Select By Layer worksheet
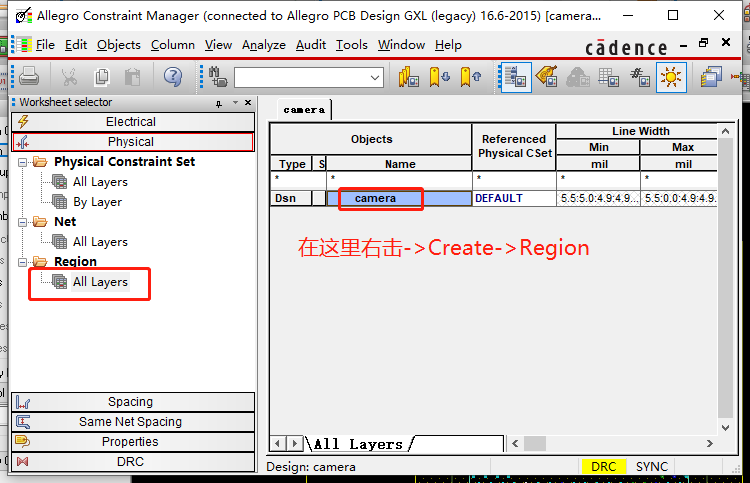This screenshot has height=483, width=750. click(x=97, y=202)
